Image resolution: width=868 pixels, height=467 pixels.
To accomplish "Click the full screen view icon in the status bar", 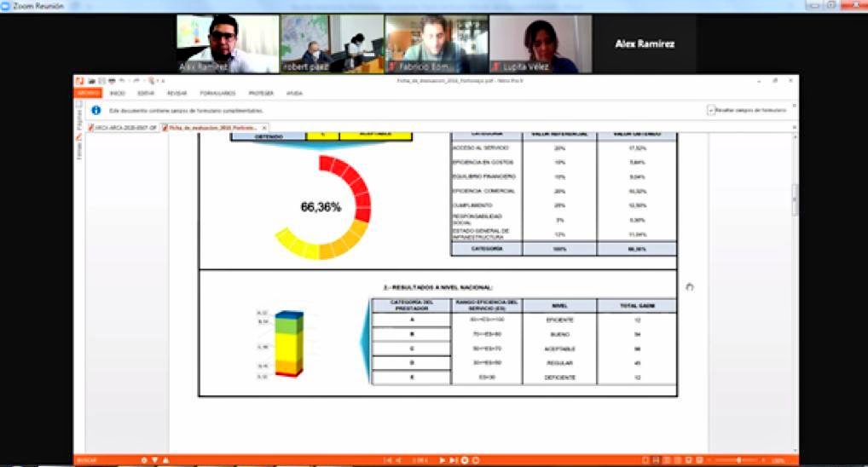I will [700, 460].
